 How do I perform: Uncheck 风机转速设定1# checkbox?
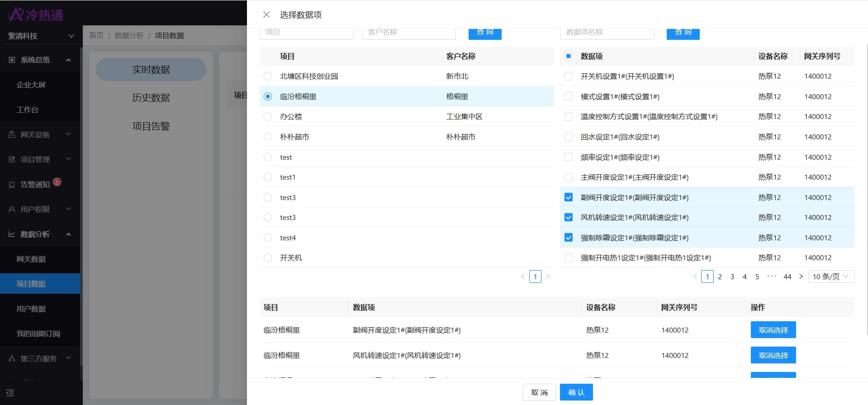pyautogui.click(x=569, y=217)
